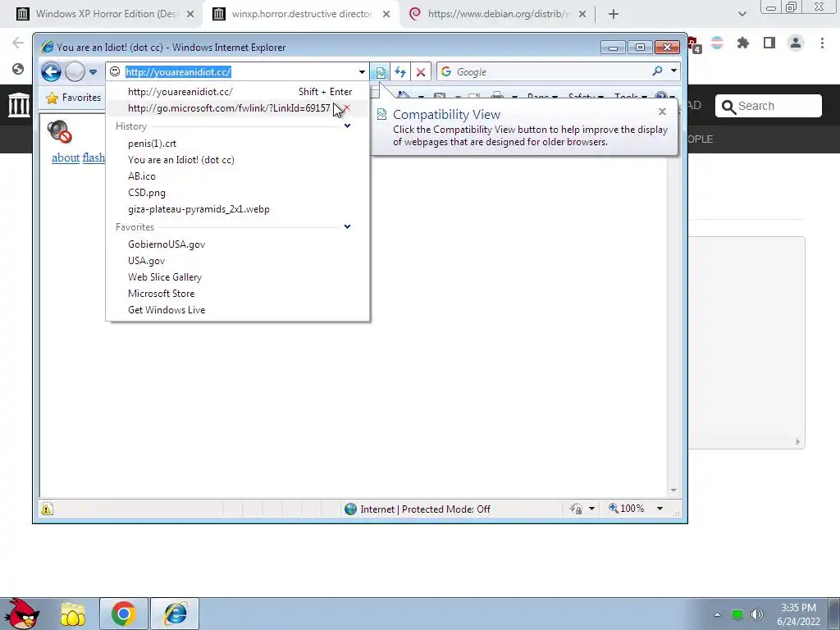Open the status bar privacy/security icon
Screen dimensions: 840x630
(577, 509)
